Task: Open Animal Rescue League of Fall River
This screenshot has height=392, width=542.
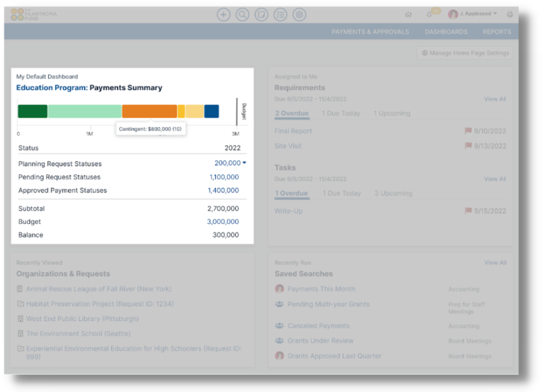Action: click(x=99, y=289)
